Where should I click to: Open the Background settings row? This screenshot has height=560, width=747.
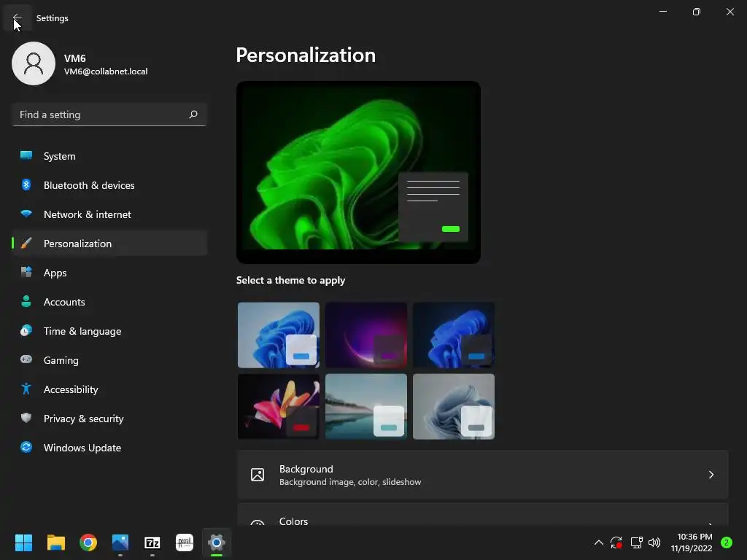483,475
